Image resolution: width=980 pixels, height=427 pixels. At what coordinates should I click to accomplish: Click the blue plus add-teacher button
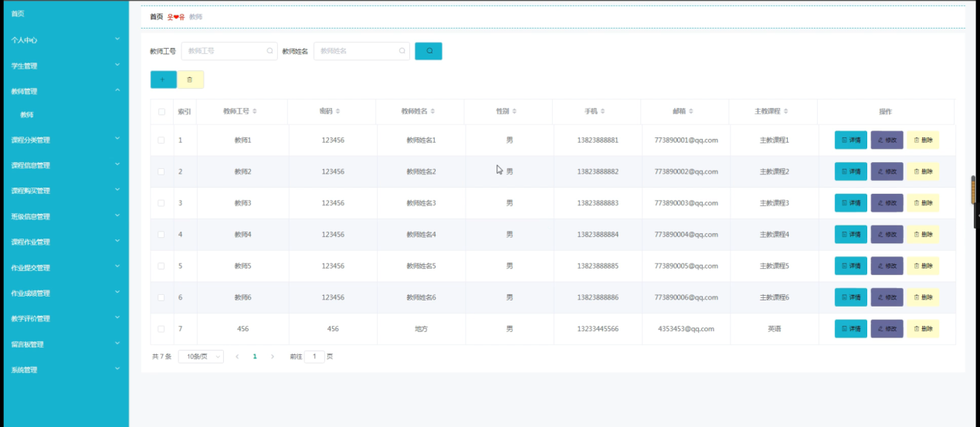click(163, 80)
